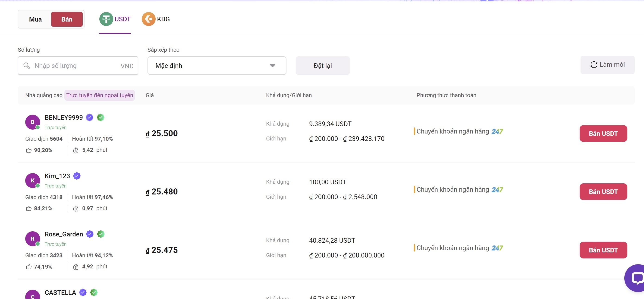The image size is (644, 299).
Task: Click limit ₫ 200.000 - ₫ 200.000.000
Action: (347, 255)
